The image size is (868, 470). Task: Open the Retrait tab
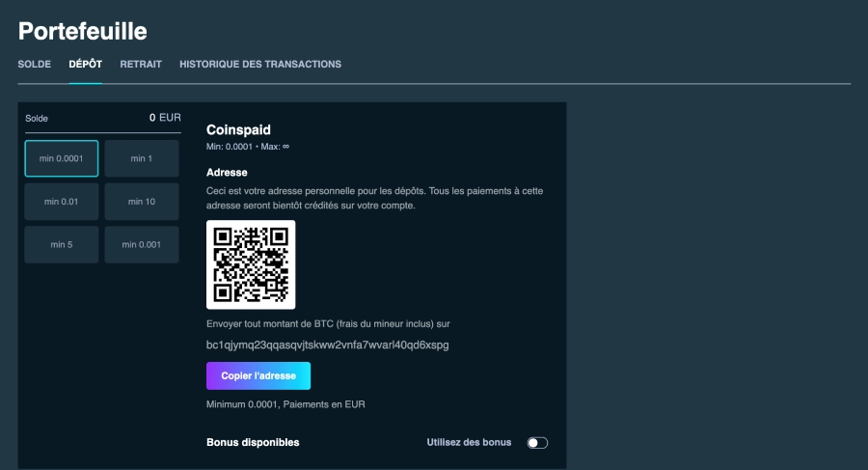[x=140, y=65]
